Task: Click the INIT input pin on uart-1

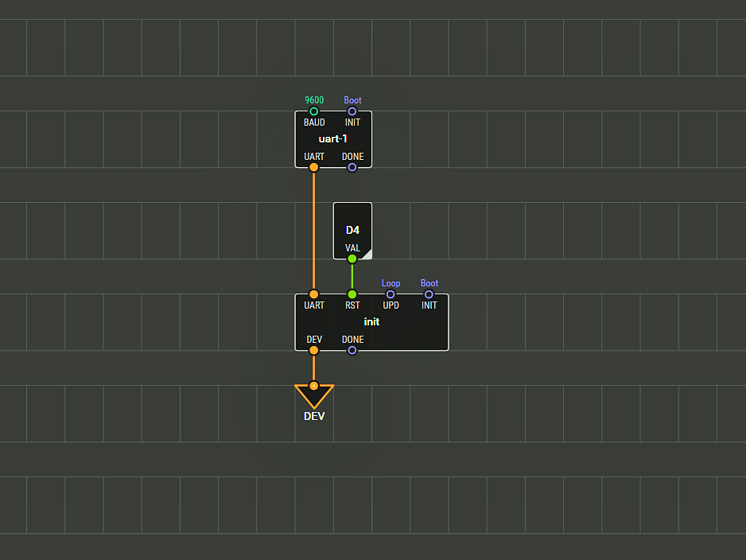Action: click(352, 111)
